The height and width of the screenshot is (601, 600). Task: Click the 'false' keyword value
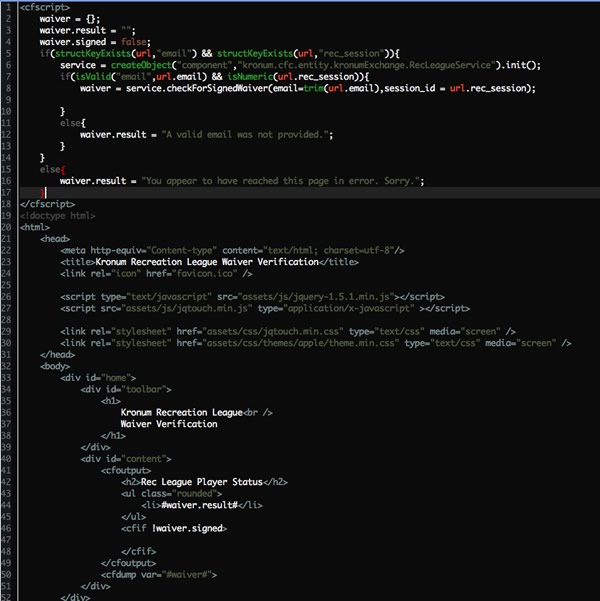tap(133, 42)
